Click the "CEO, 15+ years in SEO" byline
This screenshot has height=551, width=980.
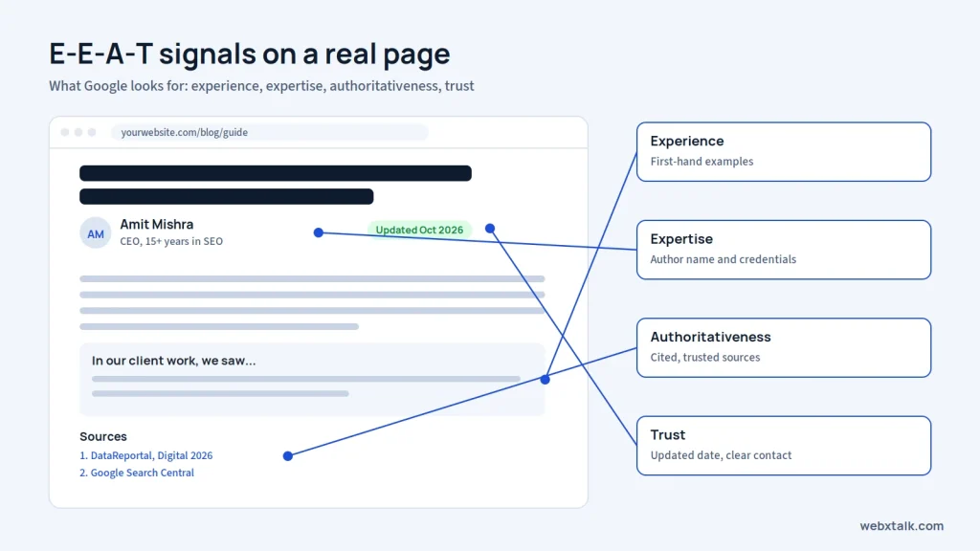tap(171, 241)
